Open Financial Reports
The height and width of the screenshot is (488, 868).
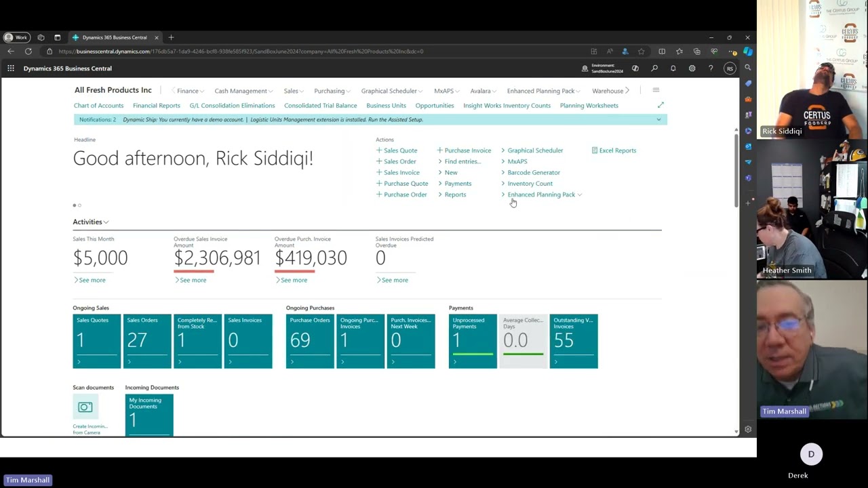(157, 105)
